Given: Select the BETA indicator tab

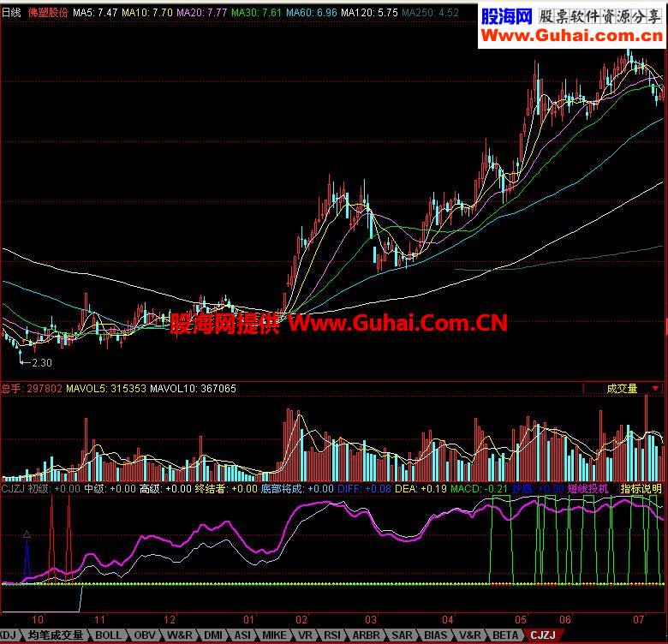Looking at the screenshot, I should pyautogui.click(x=505, y=635).
